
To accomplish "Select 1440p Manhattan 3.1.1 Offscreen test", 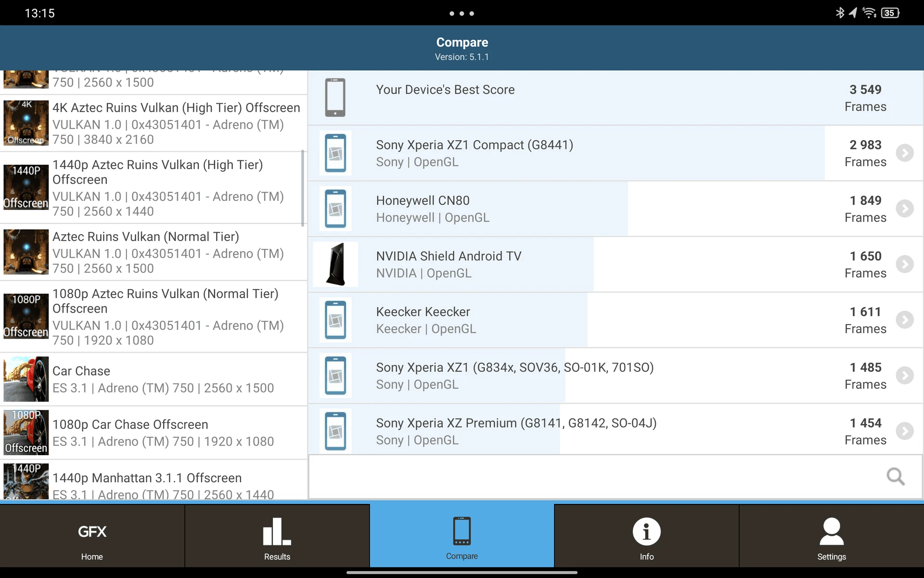I will click(154, 480).
